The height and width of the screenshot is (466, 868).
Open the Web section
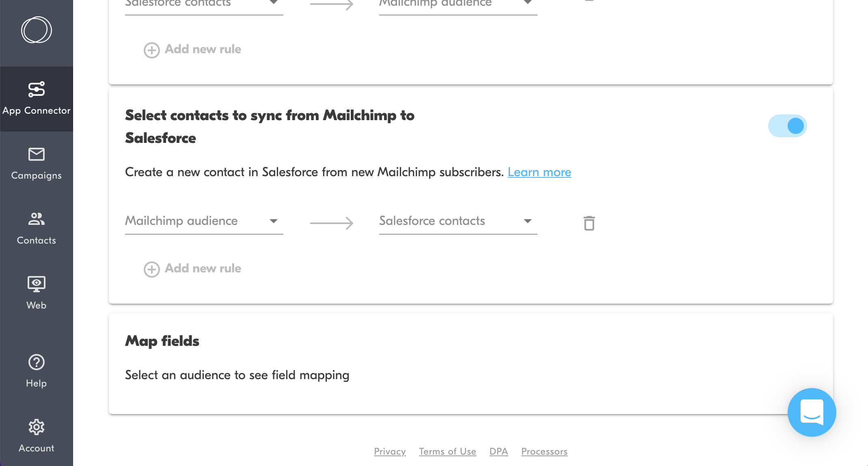(37, 292)
